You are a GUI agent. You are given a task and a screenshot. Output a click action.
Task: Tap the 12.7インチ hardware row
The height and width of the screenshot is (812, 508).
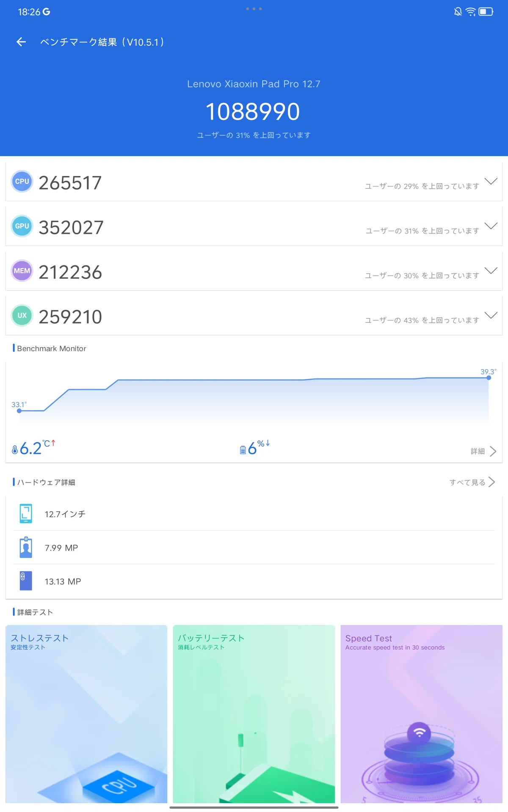254,514
